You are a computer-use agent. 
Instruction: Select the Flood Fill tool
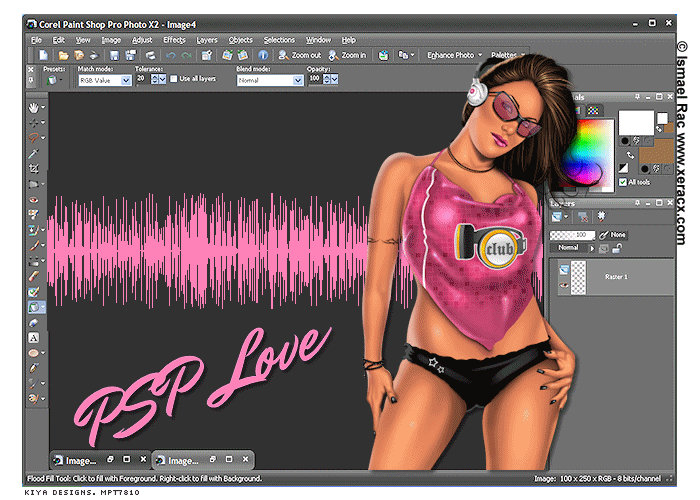click(34, 307)
